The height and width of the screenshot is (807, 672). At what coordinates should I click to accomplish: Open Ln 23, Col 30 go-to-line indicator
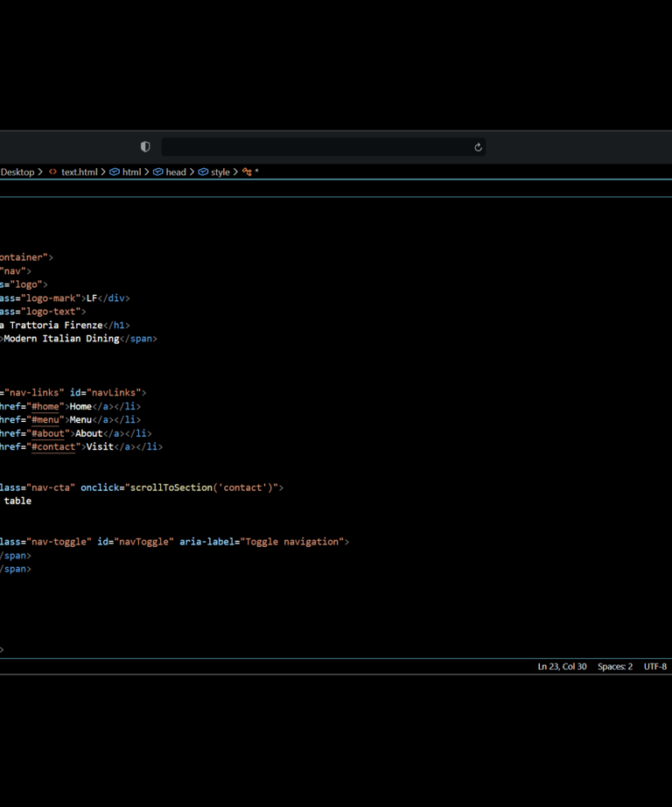[x=562, y=667]
